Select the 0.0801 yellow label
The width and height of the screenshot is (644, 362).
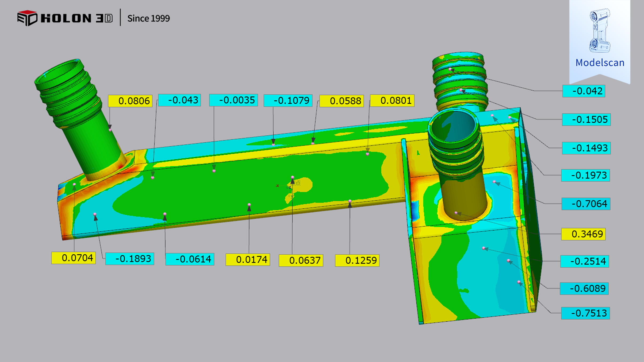pyautogui.click(x=392, y=101)
